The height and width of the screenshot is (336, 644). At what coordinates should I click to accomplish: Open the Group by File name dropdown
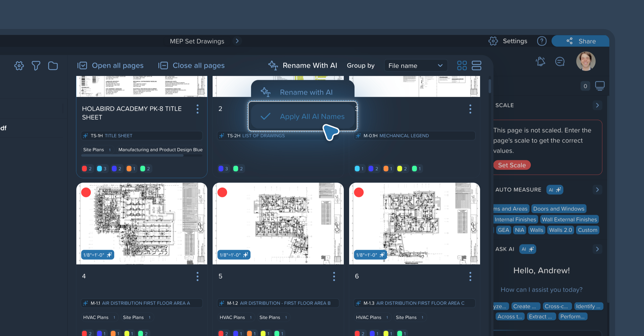416,66
